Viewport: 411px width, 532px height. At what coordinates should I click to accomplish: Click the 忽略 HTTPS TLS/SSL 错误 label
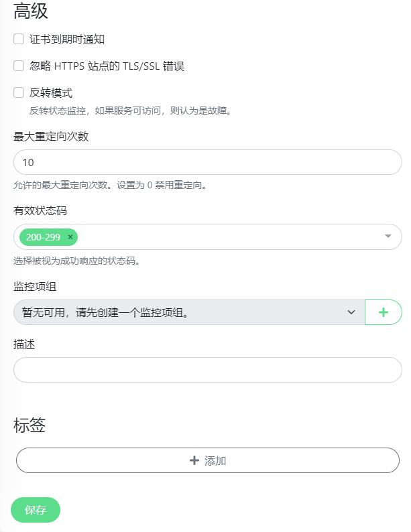107,66
